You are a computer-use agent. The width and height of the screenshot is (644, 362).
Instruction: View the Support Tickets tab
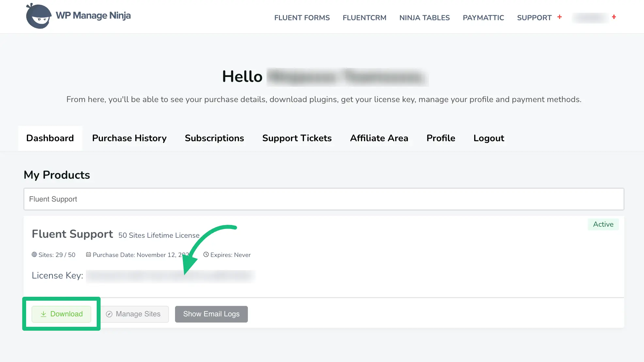(297, 138)
